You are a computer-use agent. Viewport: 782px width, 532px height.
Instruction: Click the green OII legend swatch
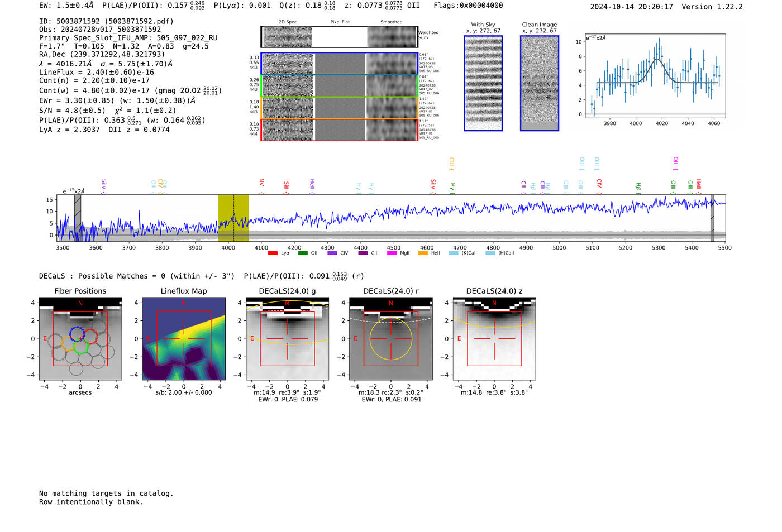click(x=303, y=253)
